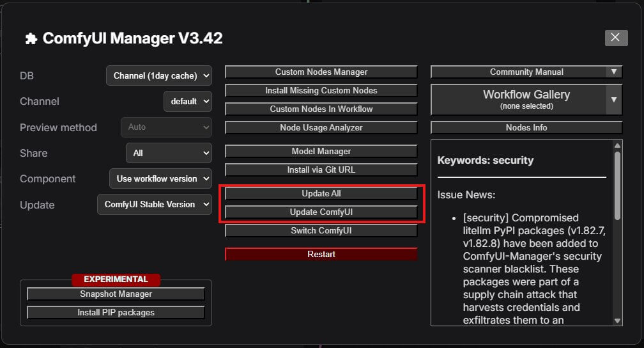Click Install via Git URL
644x348 pixels.
(x=321, y=170)
